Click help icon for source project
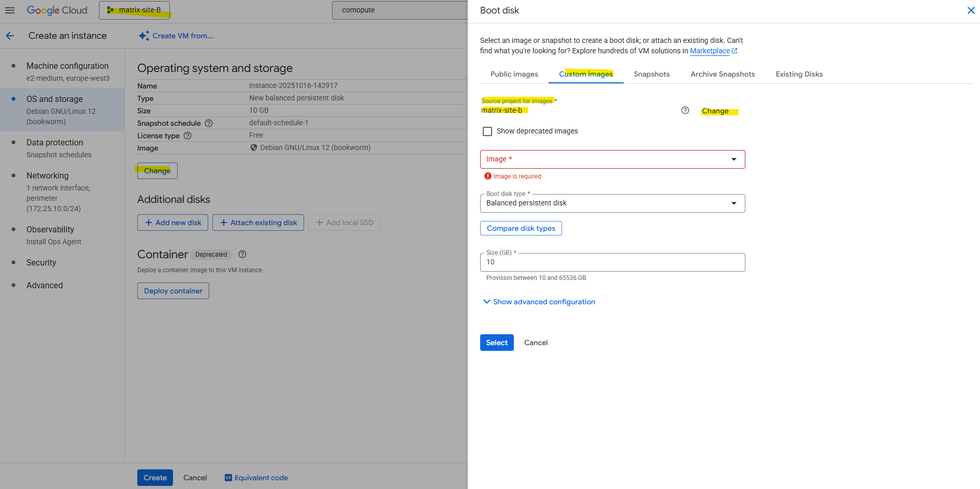980x489 pixels. (x=685, y=110)
